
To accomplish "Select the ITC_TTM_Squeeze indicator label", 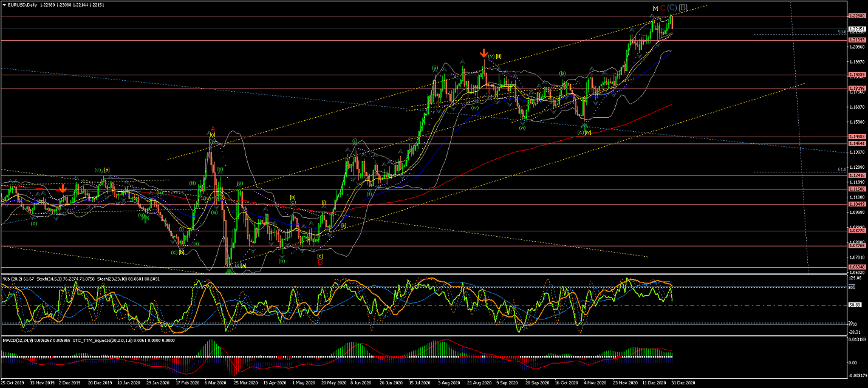I will tap(103, 340).
